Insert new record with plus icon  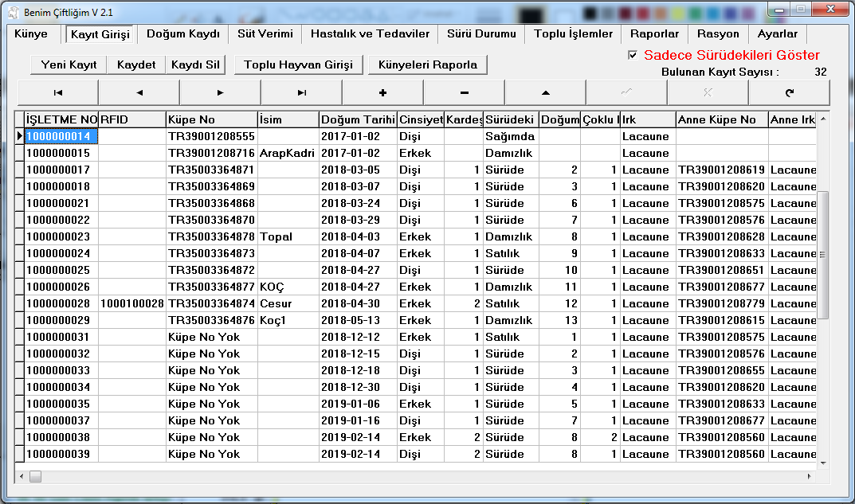tap(383, 92)
